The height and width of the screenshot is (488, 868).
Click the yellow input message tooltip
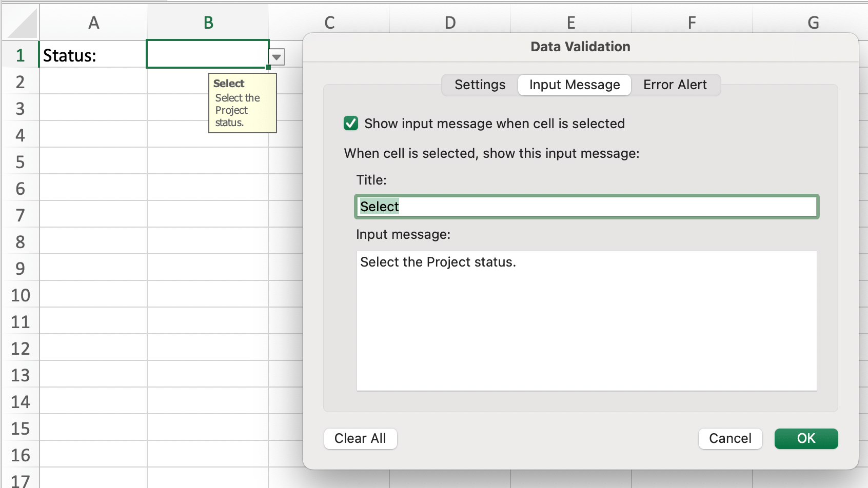[242, 103]
